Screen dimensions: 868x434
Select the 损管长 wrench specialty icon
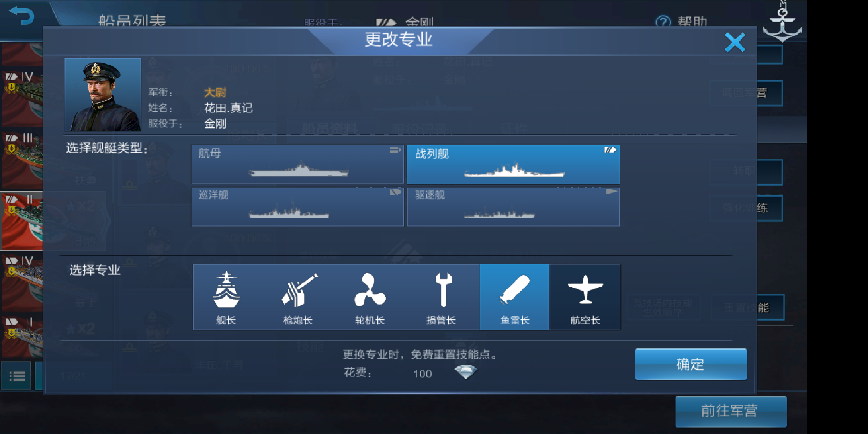coord(442,297)
